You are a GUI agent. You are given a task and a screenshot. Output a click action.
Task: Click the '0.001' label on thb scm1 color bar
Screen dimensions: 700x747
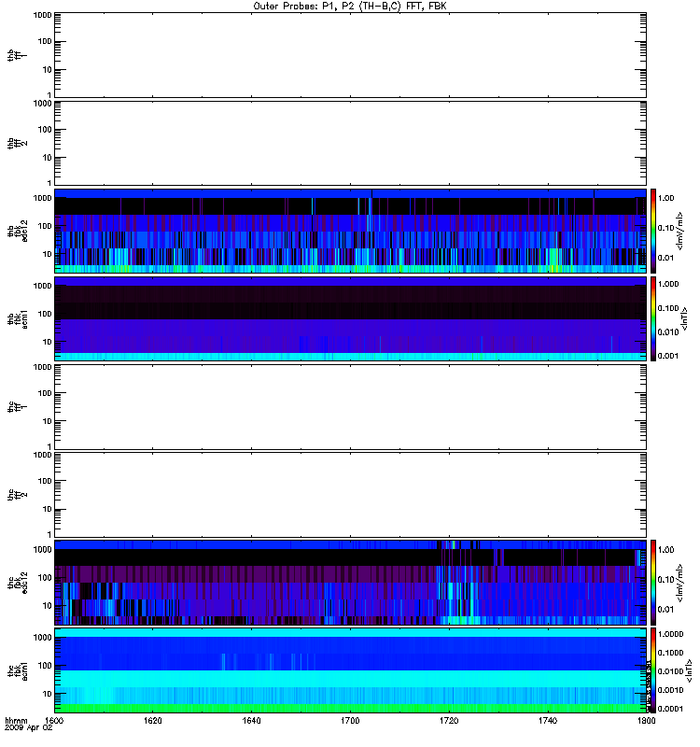668,356
